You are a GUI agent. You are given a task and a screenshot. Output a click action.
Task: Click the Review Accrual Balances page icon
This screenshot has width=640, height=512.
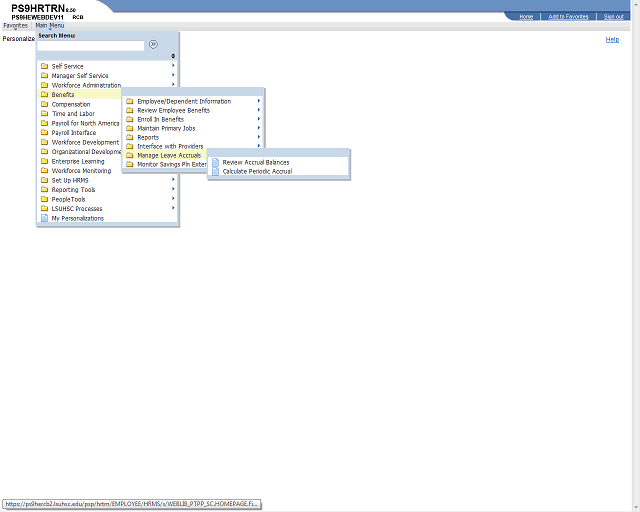tap(216, 162)
